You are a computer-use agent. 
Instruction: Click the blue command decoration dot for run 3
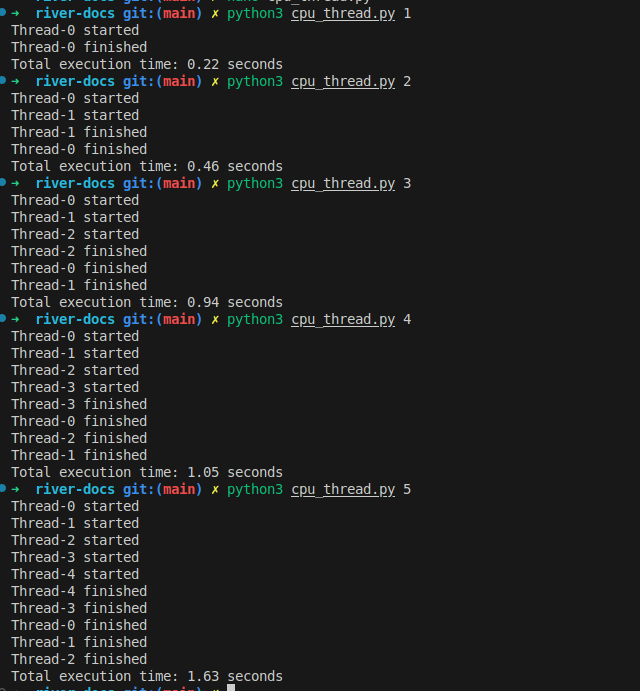click(x=3, y=182)
